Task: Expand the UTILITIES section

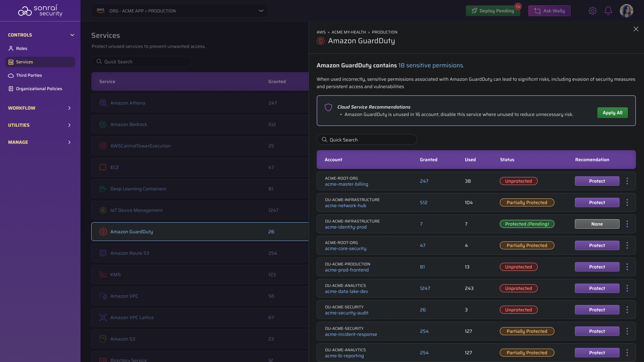Action: coord(69,125)
